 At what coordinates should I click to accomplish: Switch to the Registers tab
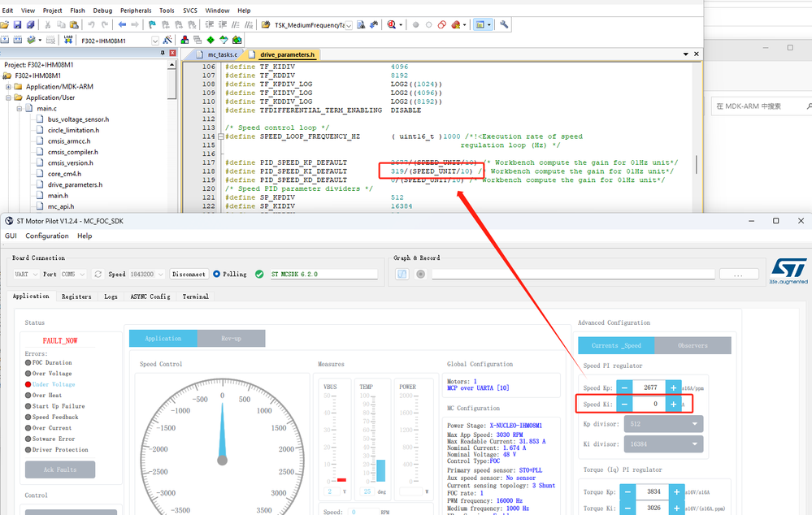point(76,296)
